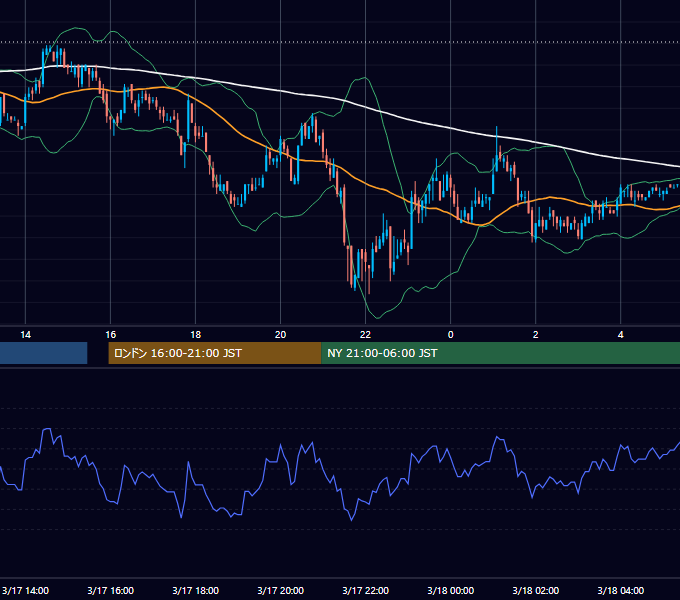The width and height of the screenshot is (680, 600).
Task: Select the 3/17 16:00 label on indicator axis
Action: [x=111, y=590]
